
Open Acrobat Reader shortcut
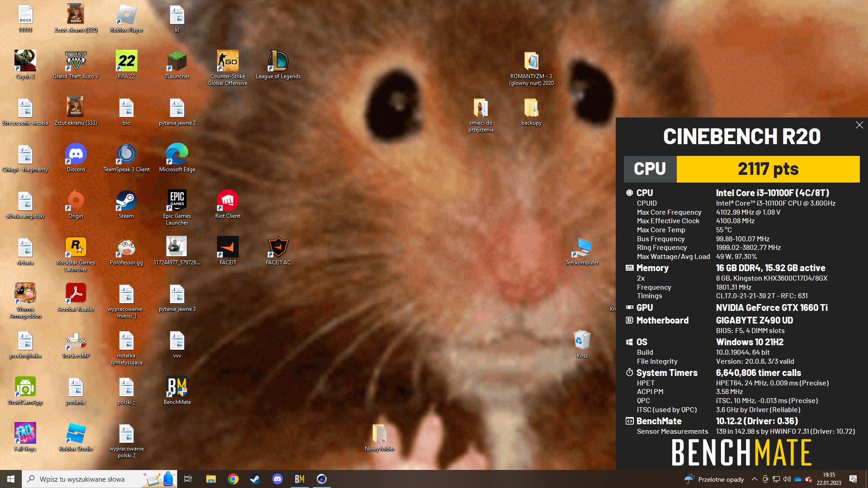75,298
